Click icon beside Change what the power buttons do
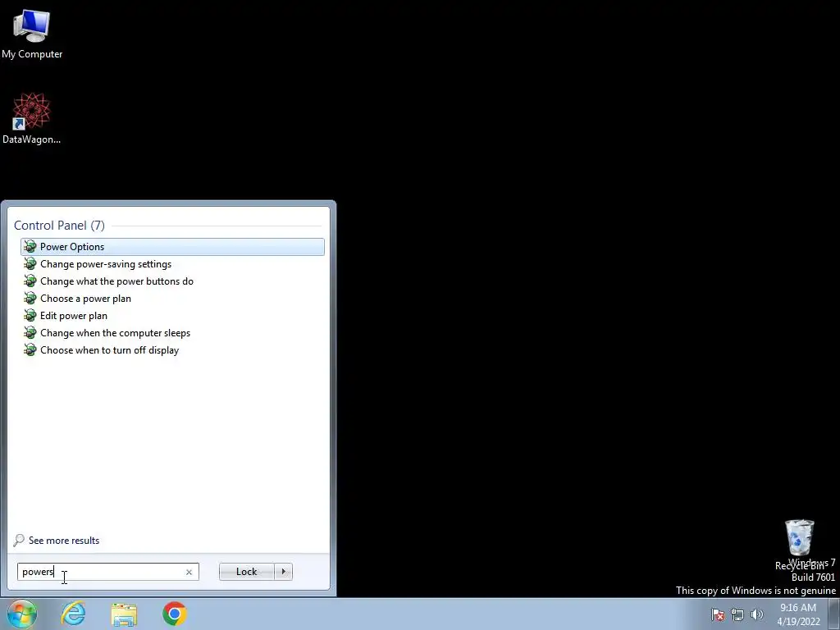The height and width of the screenshot is (630, 840). click(x=30, y=281)
